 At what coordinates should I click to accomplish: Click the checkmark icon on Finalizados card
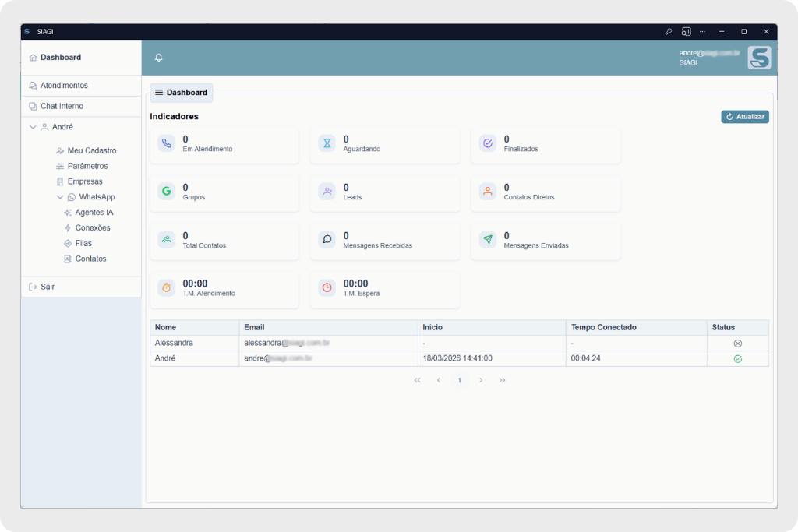tap(488, 143)
